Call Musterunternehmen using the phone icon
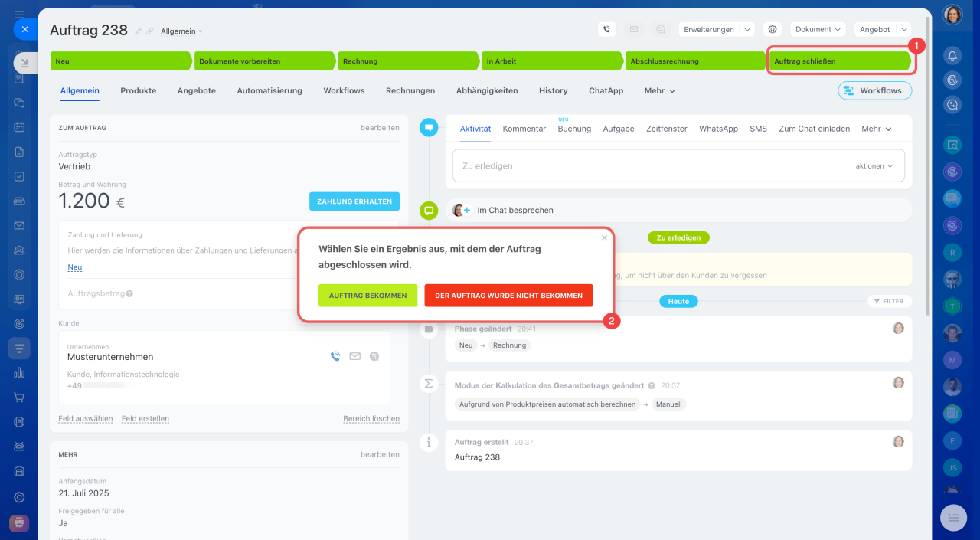The image size is (980, 540). pos(335,356)
